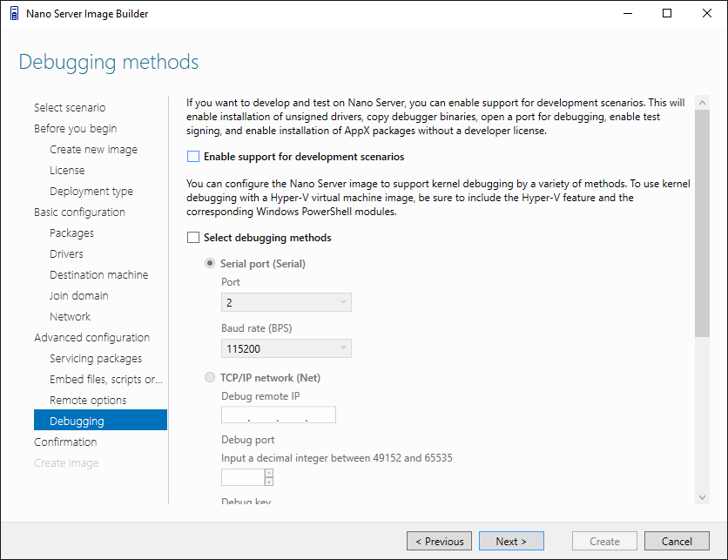Go to the Packages page

tap(71, 233)
